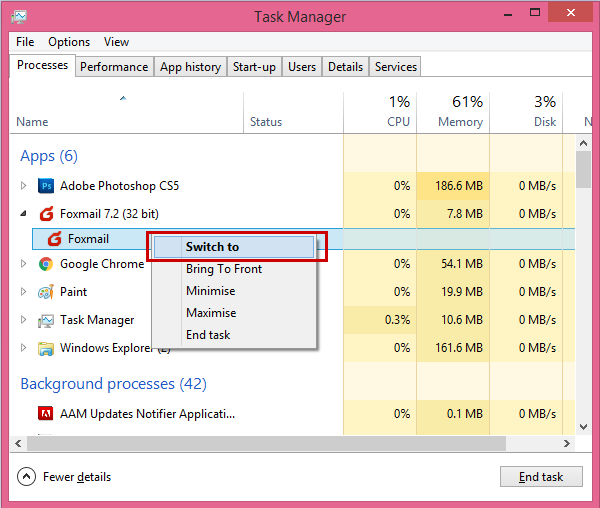Viewport: 600px width, 508px height.
Task: Select Maximise from the context menu
Action: pos(234,313)
